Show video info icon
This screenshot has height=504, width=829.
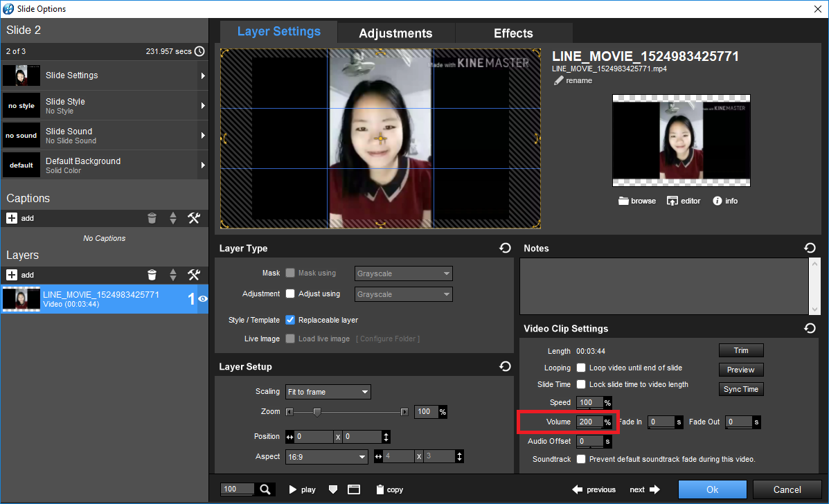(717, 201)
